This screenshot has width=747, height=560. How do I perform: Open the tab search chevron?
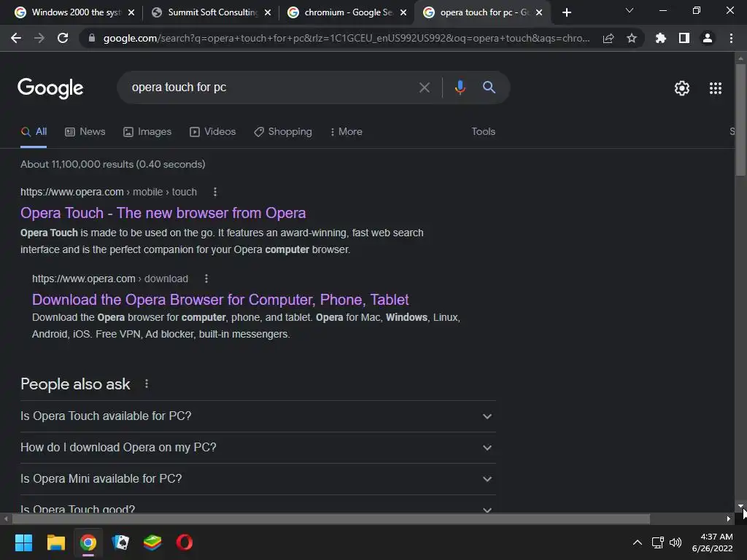click(x=630, y=10)
